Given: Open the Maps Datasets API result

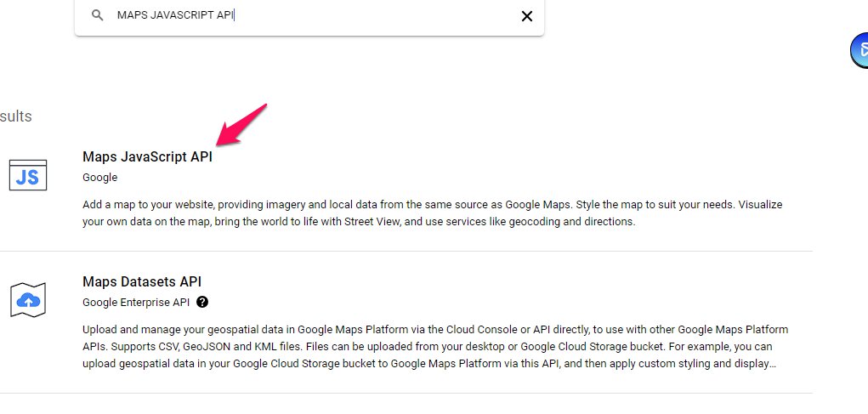Looking at the screenshot, I should (x=142, y=281).
